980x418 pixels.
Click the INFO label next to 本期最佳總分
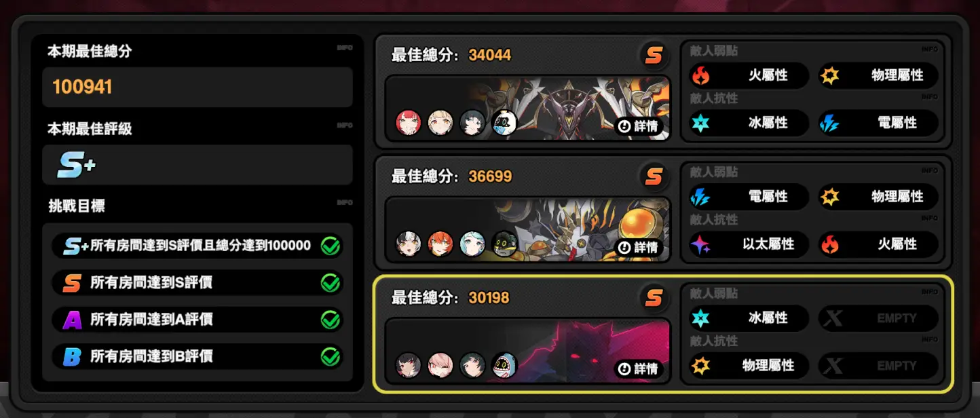[345, 48]
